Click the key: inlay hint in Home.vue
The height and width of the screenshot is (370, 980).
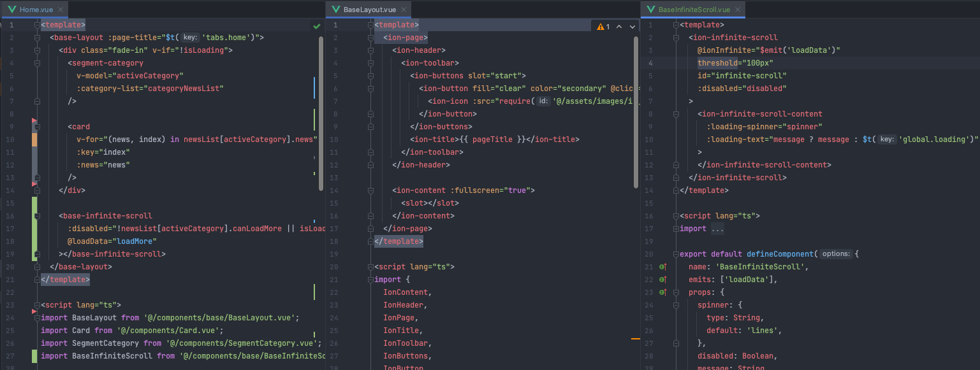click(x=189, y=38)
